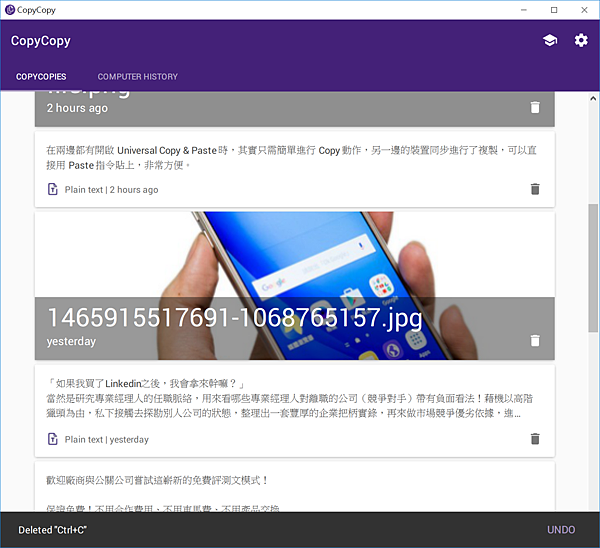Click the CopyCopy header title

[x=41, y=41]
